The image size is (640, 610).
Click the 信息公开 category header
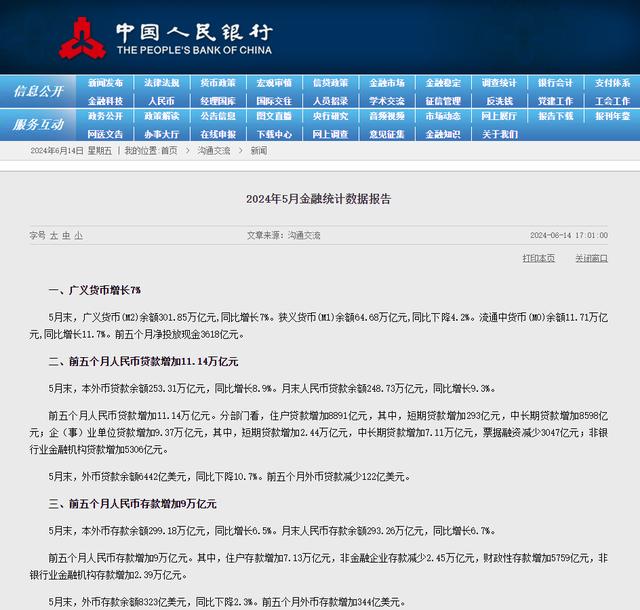[x=38, y=91]
